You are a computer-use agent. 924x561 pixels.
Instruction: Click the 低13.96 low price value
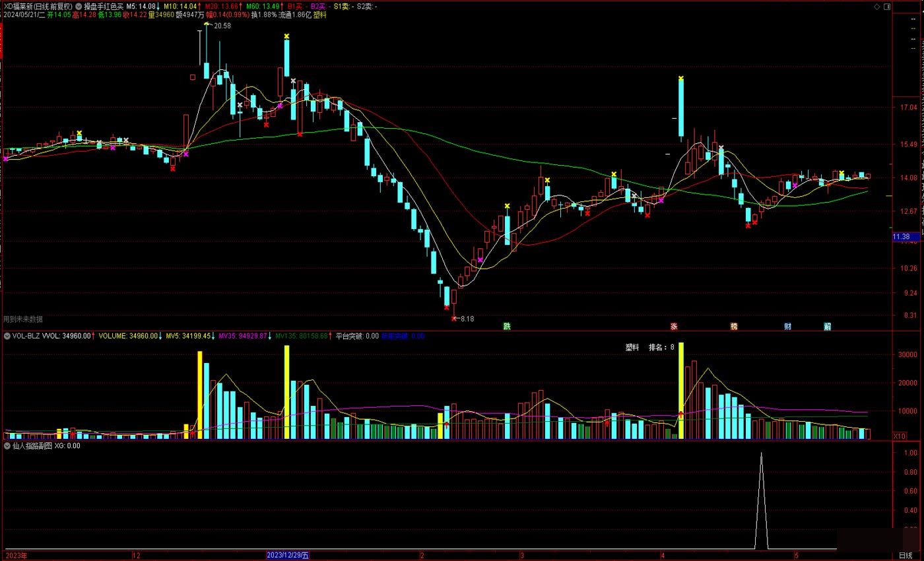110,15
